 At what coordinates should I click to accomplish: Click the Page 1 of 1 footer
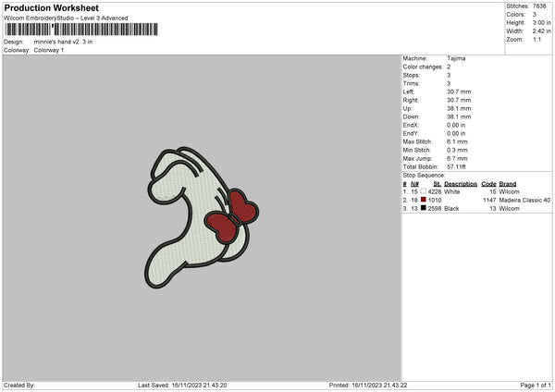536,386
